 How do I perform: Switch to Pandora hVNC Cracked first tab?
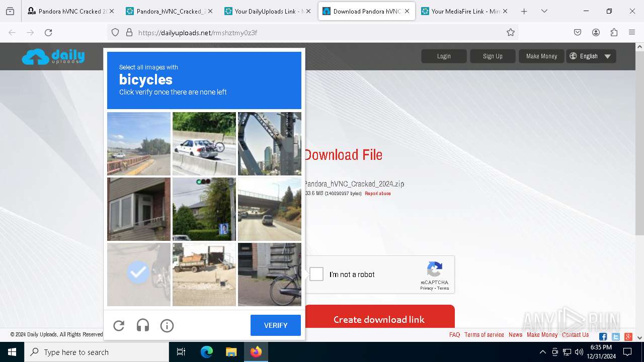click(x=70, y=11)
